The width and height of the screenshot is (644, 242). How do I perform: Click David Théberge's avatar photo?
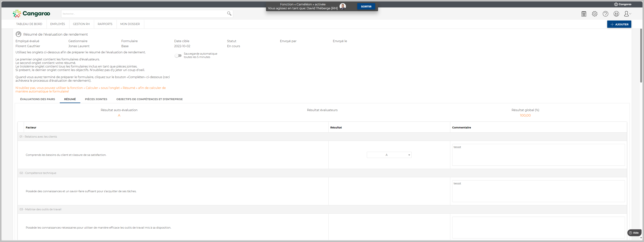343,6
